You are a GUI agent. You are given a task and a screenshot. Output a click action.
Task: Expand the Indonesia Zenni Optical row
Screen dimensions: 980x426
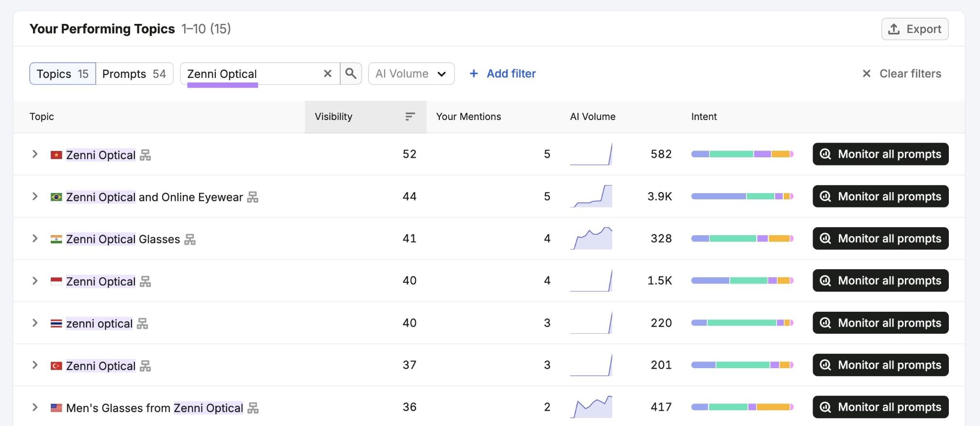tap(35, 281)
